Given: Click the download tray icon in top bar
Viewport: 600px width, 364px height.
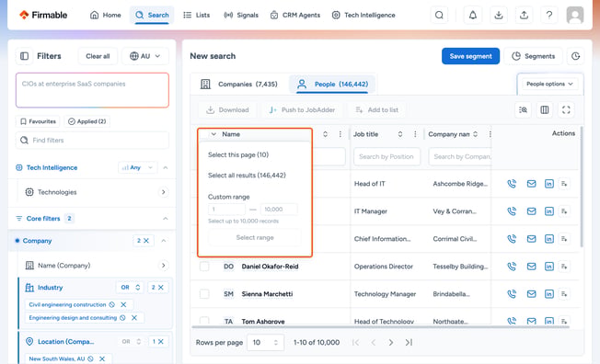Looking at the screenshot, I should click(x=498, y=15).
